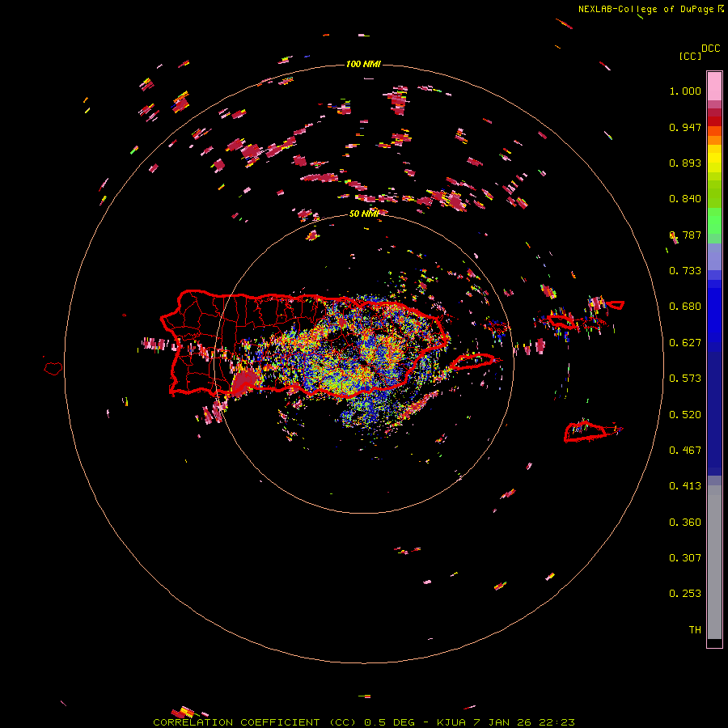Click the 0.467 value on the color scale
Image resolution: width=728 pixels, height=728 pixels.
(685, 451)
